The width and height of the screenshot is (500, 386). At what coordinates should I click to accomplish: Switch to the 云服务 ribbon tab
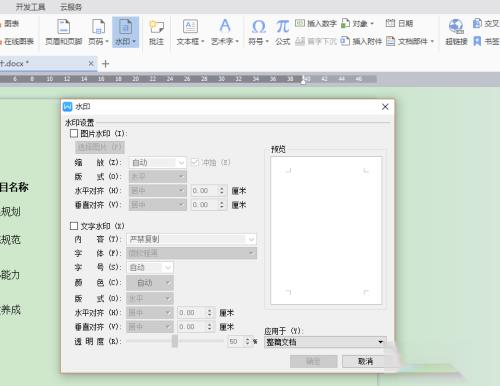click(x=71, y=7)
